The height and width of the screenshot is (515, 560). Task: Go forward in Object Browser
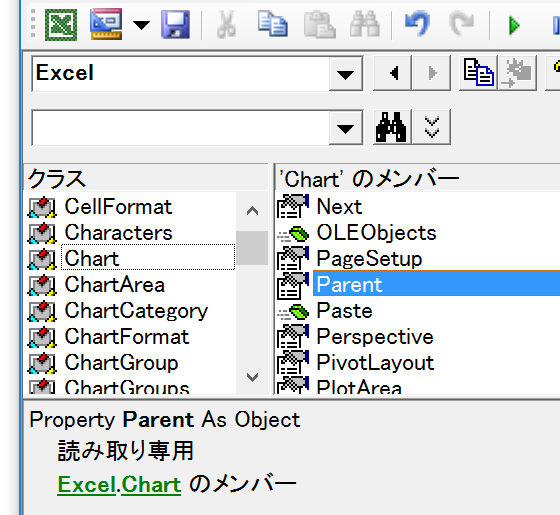(431, 73)
